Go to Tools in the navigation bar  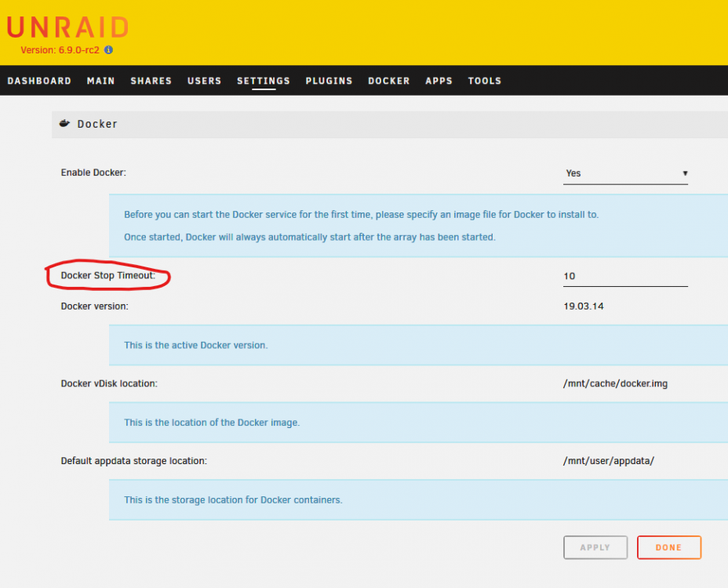(x=484, y=81)
